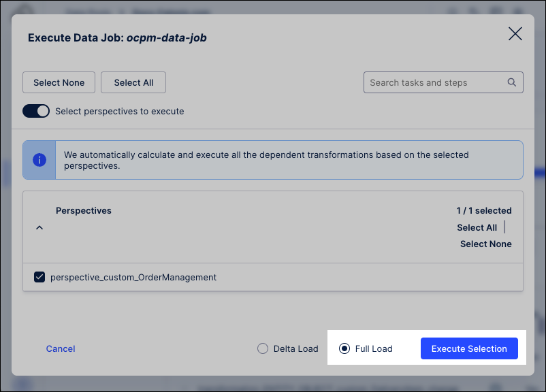Focus the Search tasks and steps field
Viewport: 546px width, 392px height.
point(436,83)
